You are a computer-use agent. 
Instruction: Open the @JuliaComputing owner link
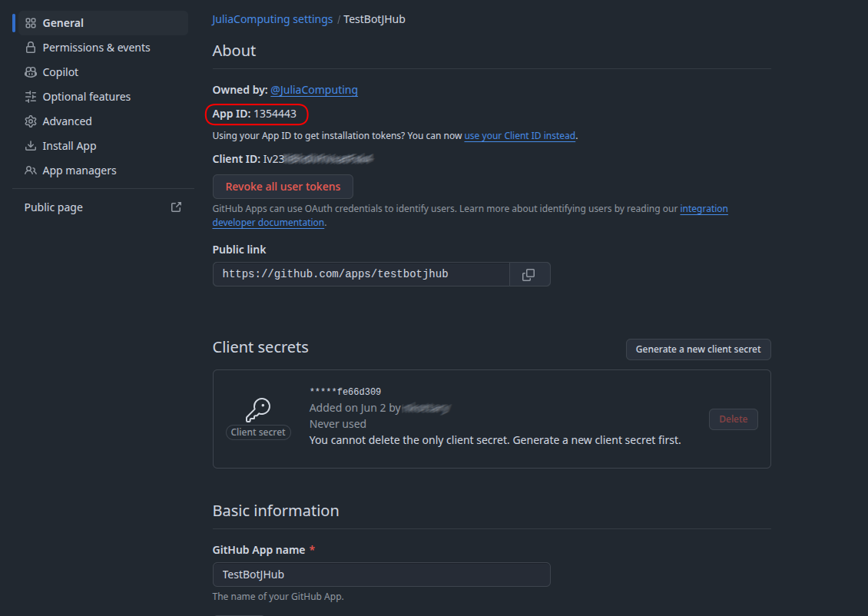click(x=314, y=90)
